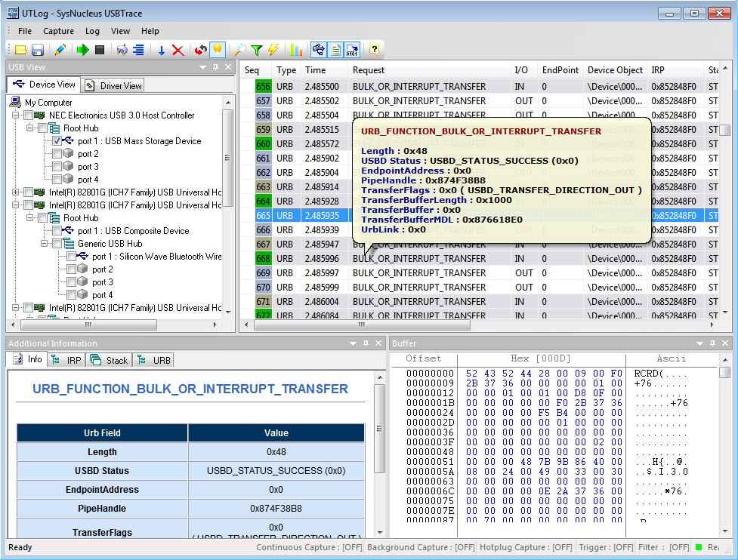Open trigger settings with the lightning icon
Image resolution: width=738 pixels, height=560 pixels.
(273, 50)
